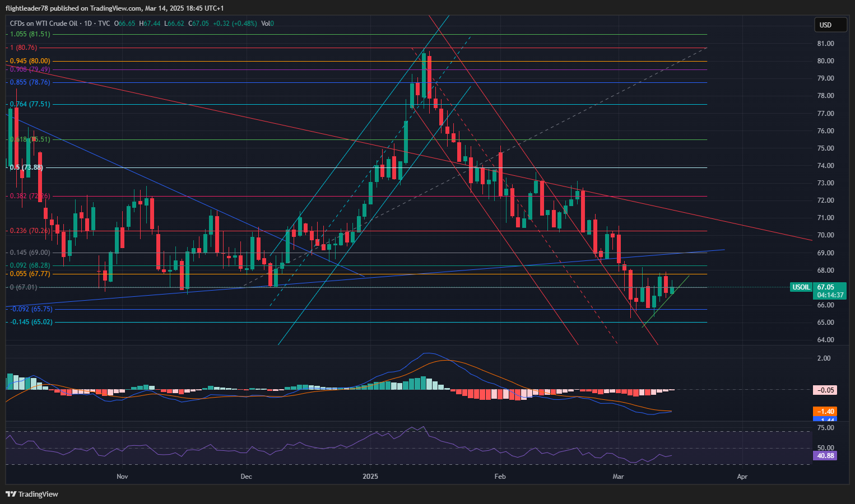This screenshot has width=855, height=504.
Task: Click the RSI 50.00 level label
Action: [x=826, y=448]
